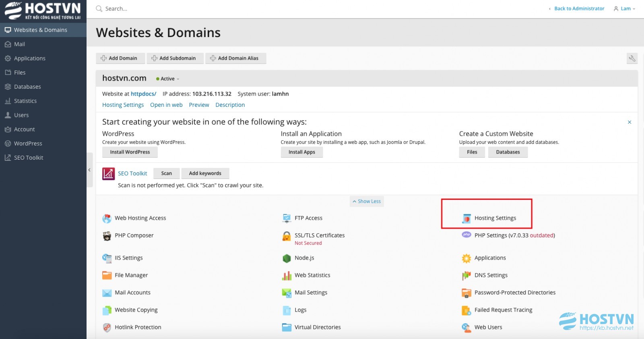Click the Password-Protected Directories icon

pos(466,293)
